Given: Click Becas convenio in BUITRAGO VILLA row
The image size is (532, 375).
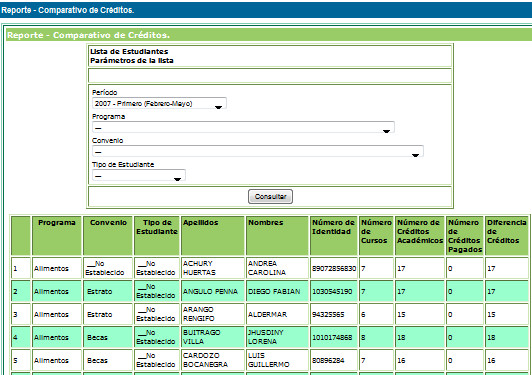Looking at the screenshot, I should [97, 338].
